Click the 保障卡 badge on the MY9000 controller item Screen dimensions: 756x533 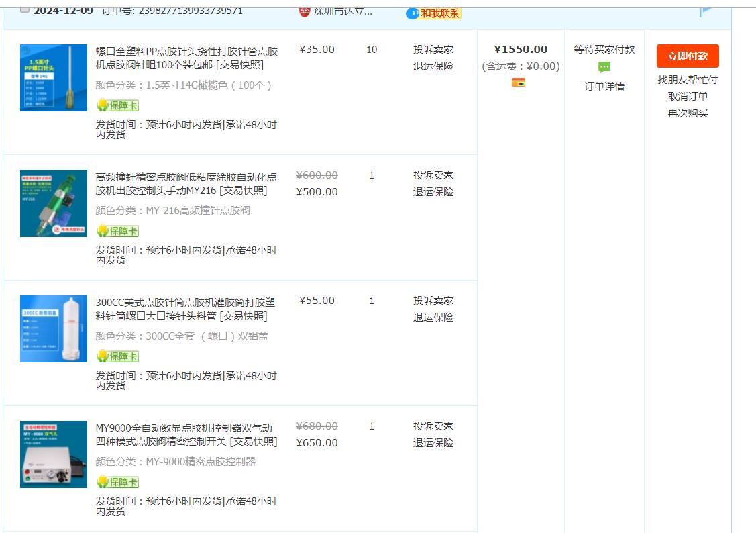pyautogui.click(x=117, y=482)
